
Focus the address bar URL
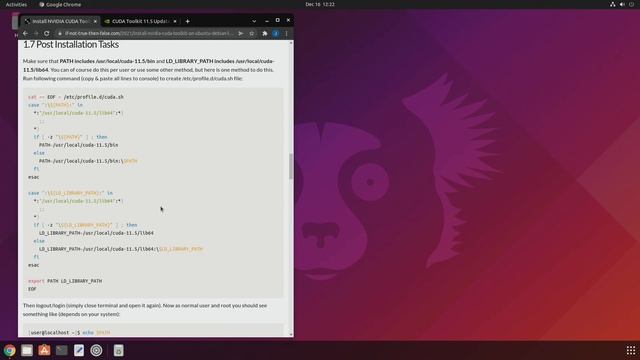(149, 33)
